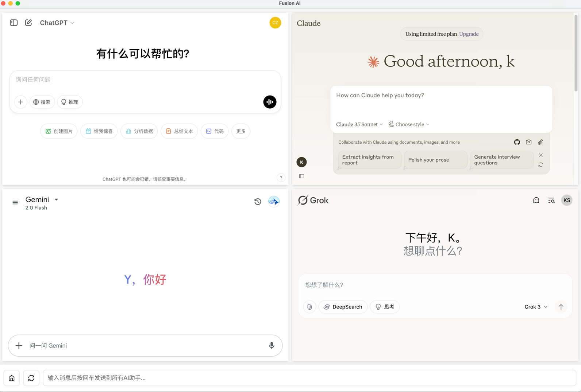
Task: Open the Gemini account avatar
Action: pyautogui.click(x=274, y=201)
